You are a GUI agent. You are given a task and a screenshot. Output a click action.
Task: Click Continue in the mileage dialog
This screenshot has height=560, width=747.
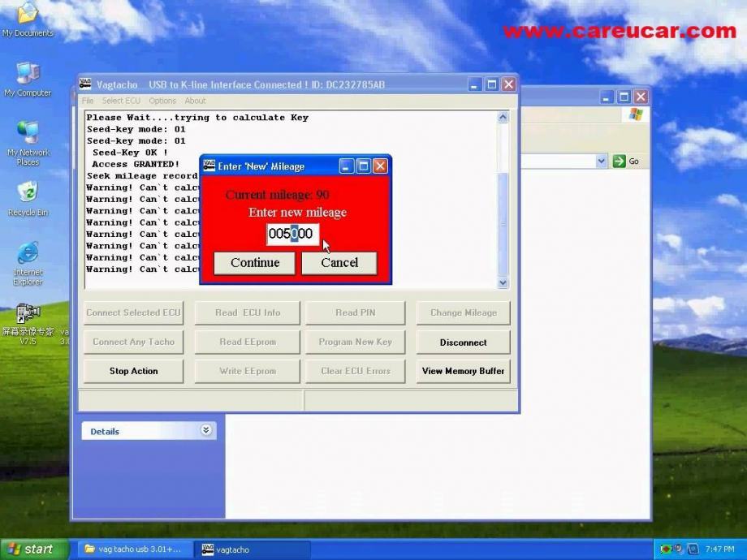(255, 263)
